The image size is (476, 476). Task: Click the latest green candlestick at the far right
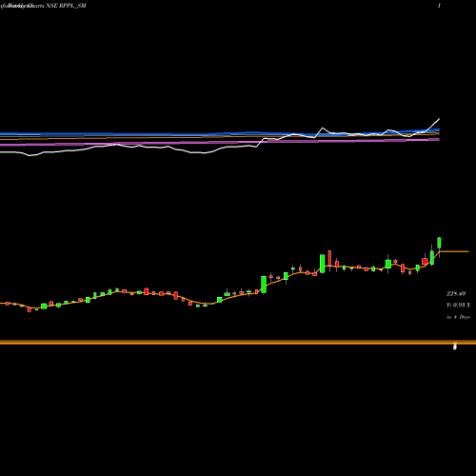(440, 243)
